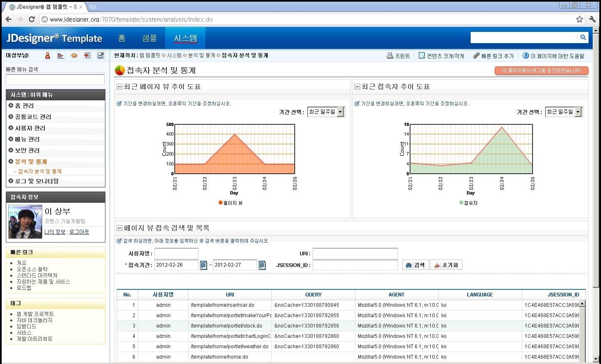Image resolution: width=601 pixels, height=364 pixels.
Task: Click the globe icon in the address bar
Action: (x=44, y=19)
